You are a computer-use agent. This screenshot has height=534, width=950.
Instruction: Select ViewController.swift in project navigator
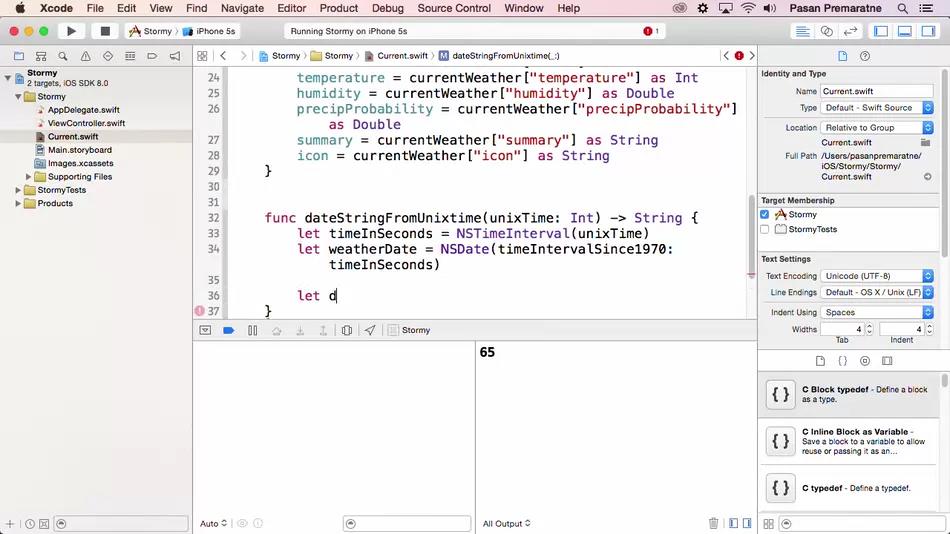(x=86, y=123)
